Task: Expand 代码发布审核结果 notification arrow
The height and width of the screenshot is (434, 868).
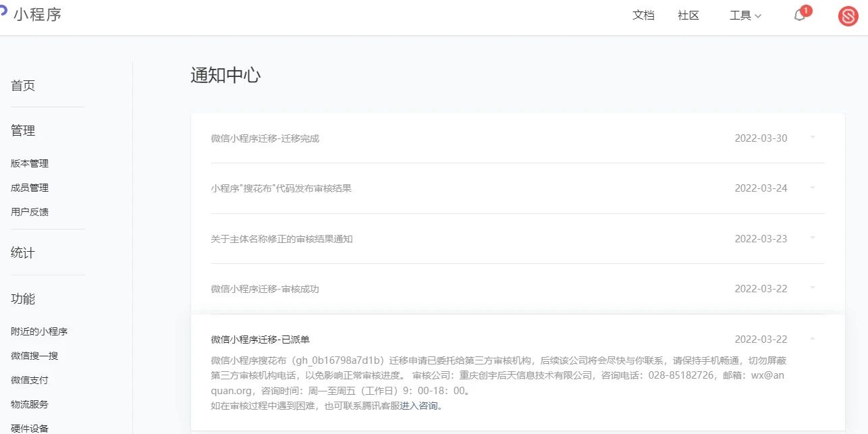Action: (x=813, y=188)
